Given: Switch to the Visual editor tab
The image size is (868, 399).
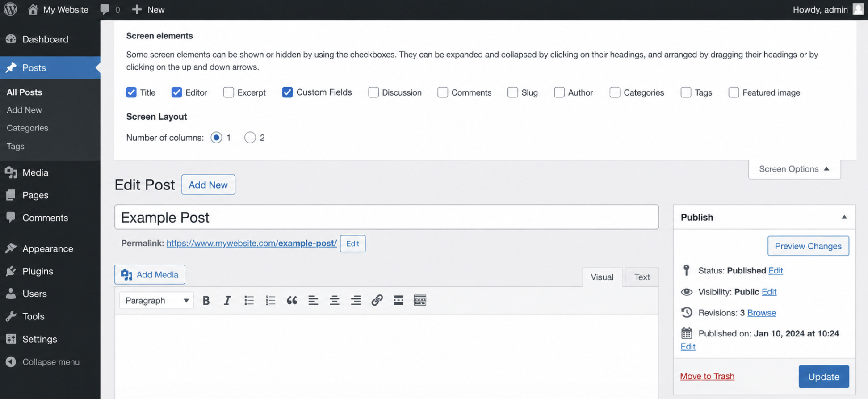Looking at the screenshot, I should pyautogui.click(x=602, y=277).
